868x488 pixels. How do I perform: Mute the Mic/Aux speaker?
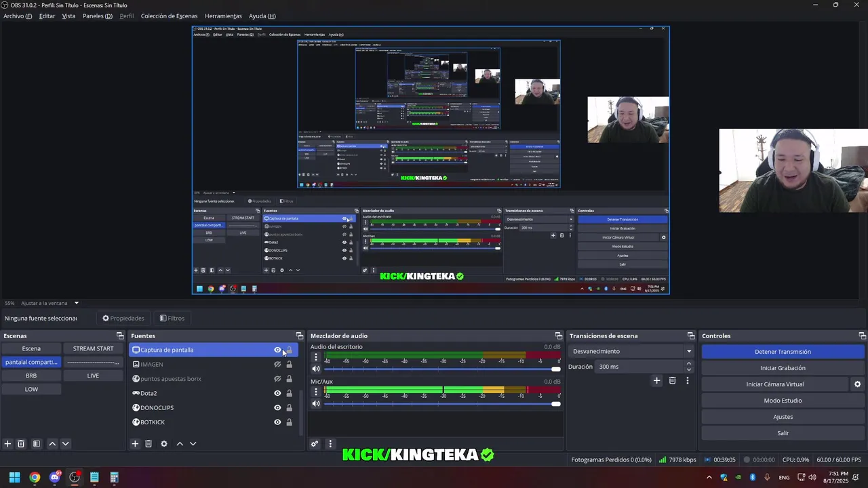point(315,404)
